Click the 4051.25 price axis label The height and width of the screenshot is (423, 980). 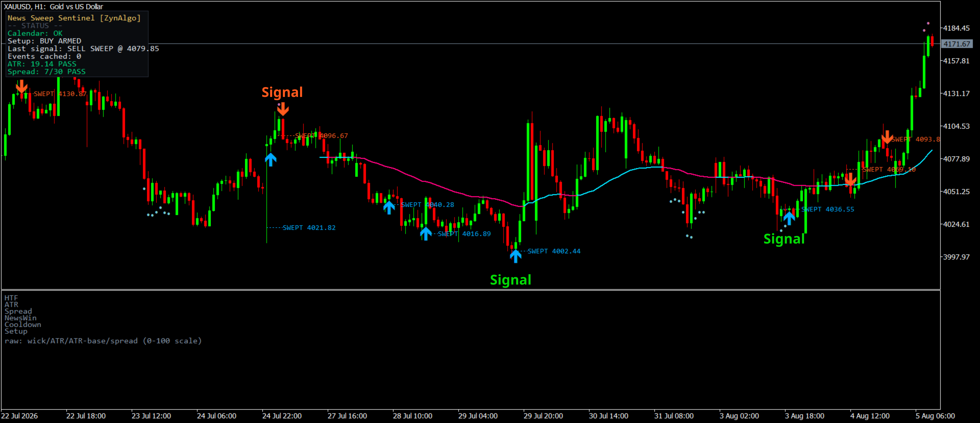coord(956,192)
